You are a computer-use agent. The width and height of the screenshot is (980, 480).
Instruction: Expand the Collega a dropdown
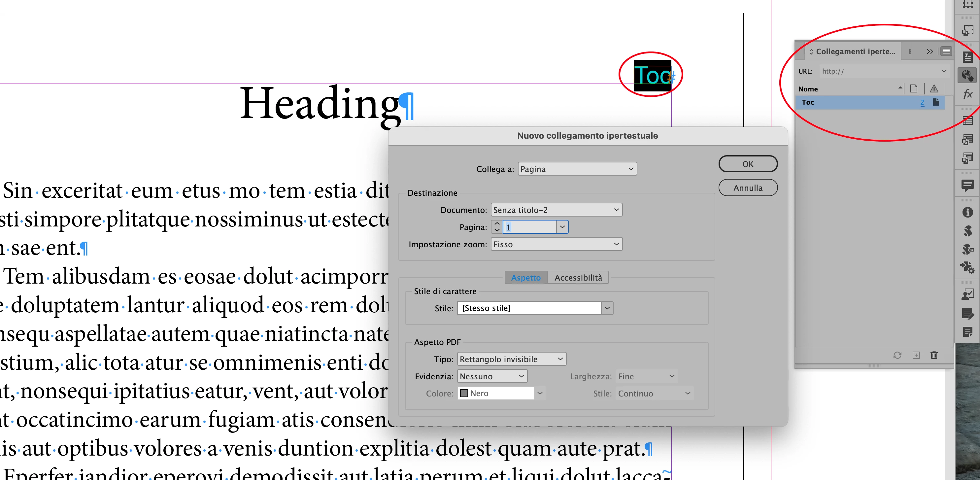pyautogui.click(x=577, y=169)
